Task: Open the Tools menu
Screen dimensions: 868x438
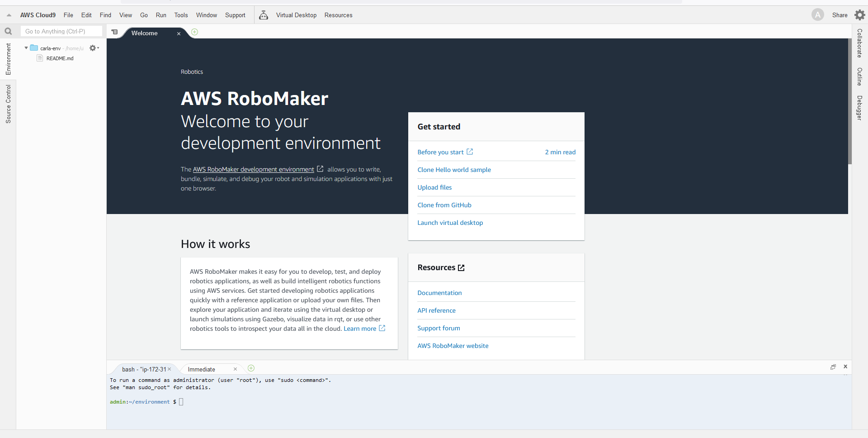Action: tap(181, 15)
